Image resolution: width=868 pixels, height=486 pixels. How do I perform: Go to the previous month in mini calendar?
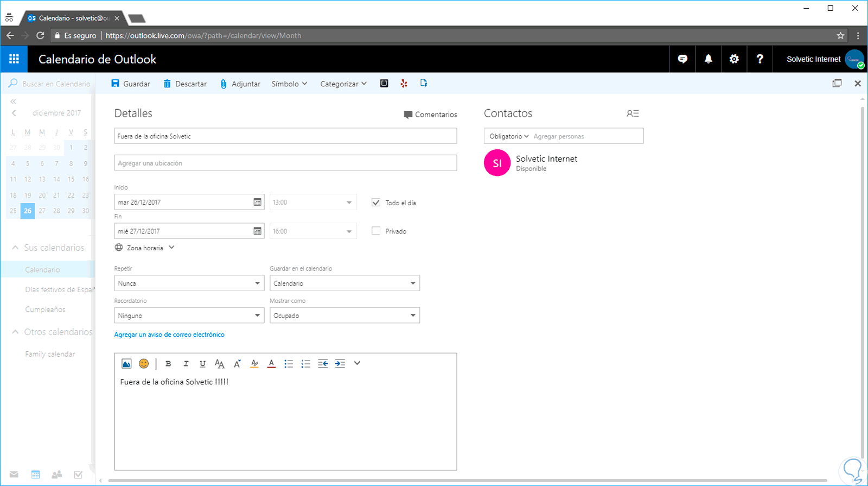pos(14,113)
